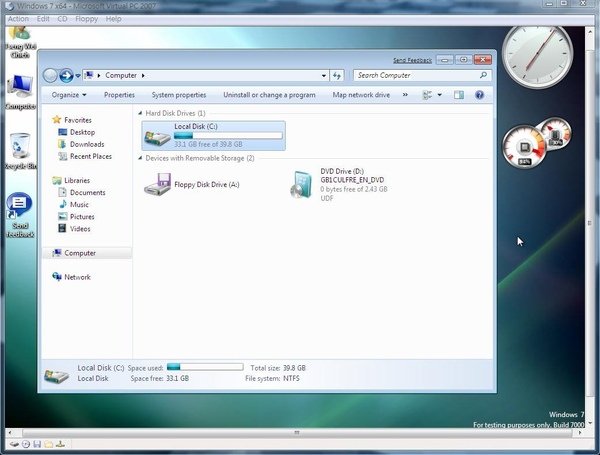Screen dimensions: 600x455
Task: Open the Documents library
Action: point(88,192)
